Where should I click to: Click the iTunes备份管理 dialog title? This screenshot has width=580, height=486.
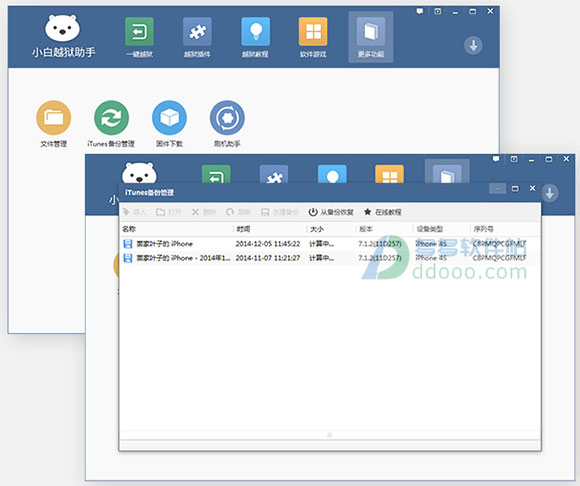149,192
